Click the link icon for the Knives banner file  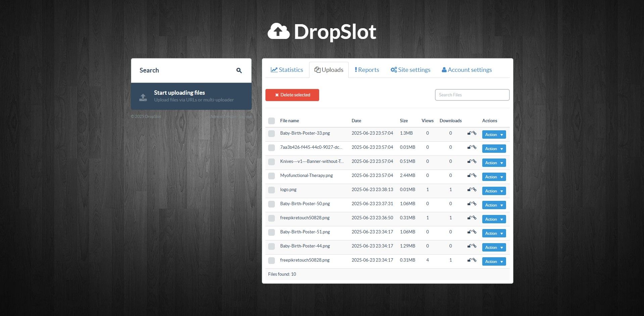(x=474, y=162)
